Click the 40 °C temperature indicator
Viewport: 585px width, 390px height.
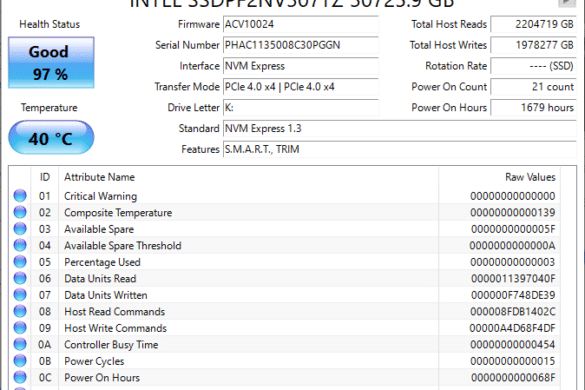click(x=51, y=137)
